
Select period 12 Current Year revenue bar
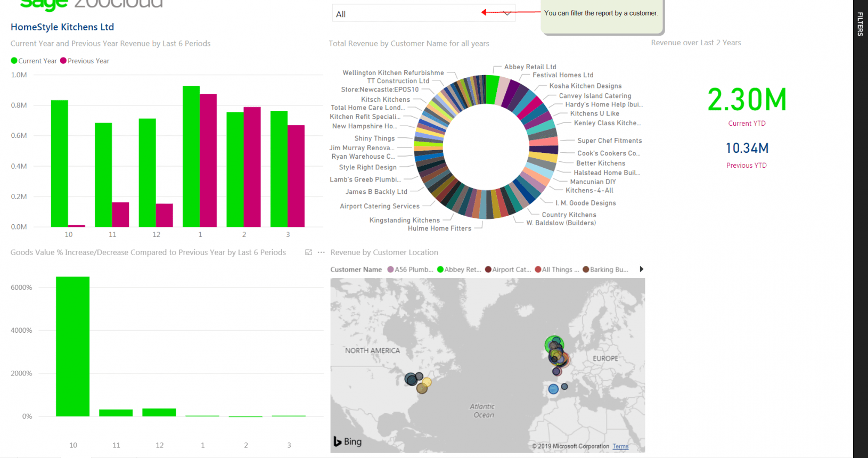148,173
